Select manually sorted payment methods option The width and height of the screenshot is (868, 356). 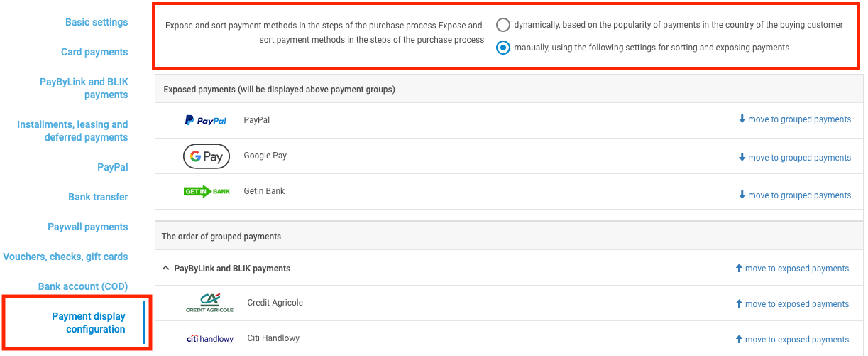[x=503, y=48]
